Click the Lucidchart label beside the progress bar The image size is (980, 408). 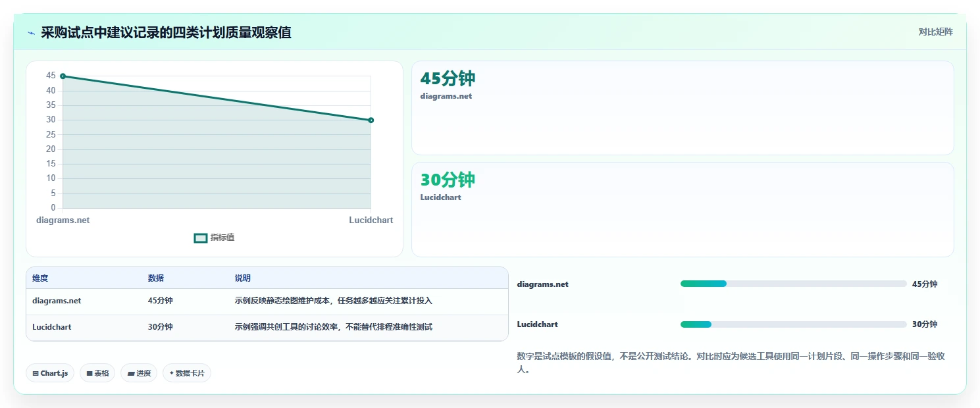click(x=538, y=324)
